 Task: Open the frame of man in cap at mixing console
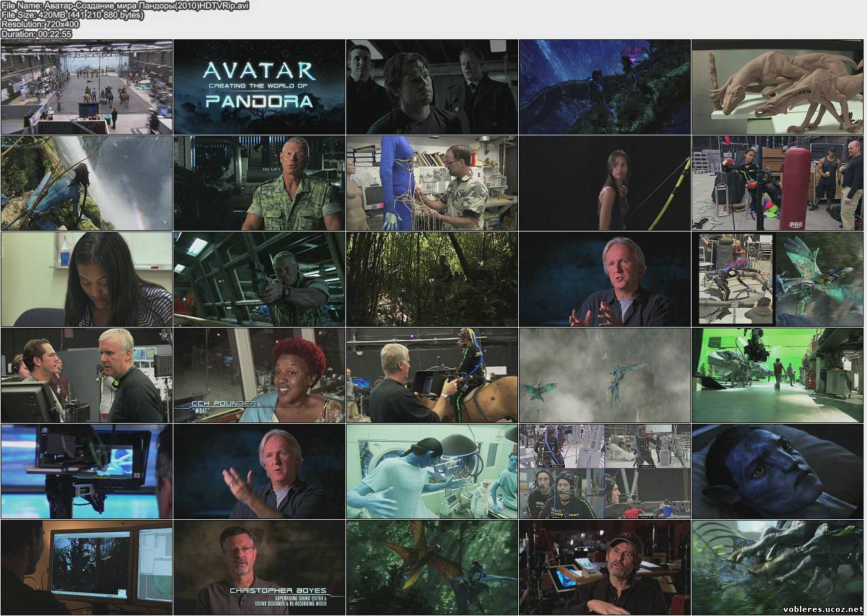(x=605, y=567)
